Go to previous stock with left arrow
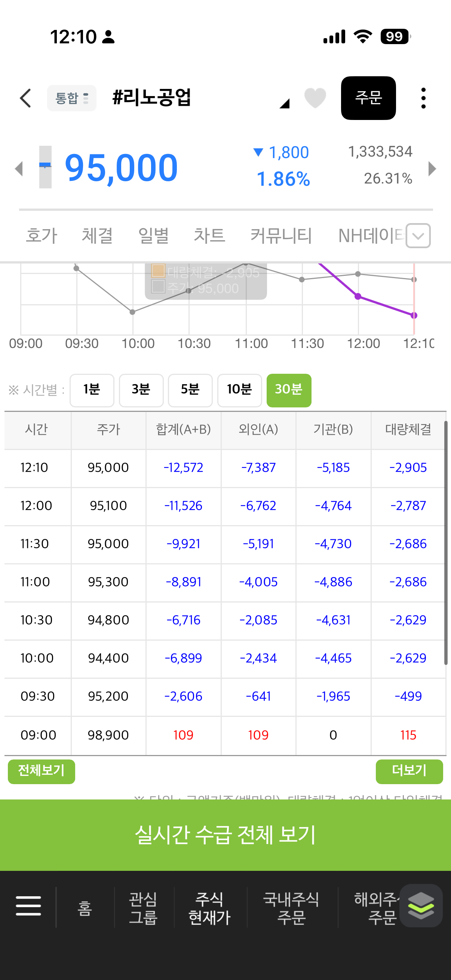The image size is (451, 980). click(19, 169)
